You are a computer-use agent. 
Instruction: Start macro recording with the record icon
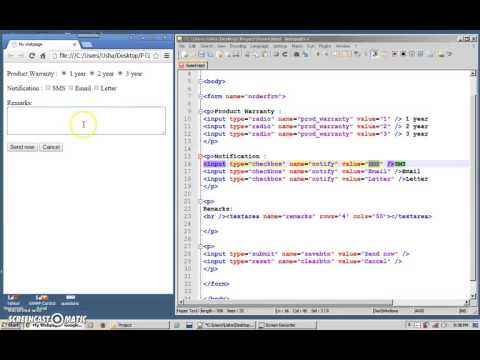(x=395, y=54)
